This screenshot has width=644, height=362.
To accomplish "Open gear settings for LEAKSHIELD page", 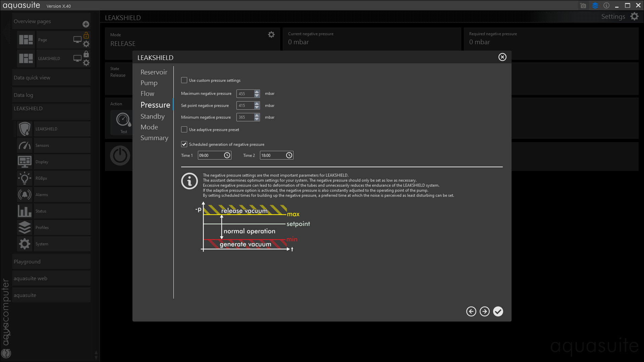I will pyautogui.click(x=86, y=63).
